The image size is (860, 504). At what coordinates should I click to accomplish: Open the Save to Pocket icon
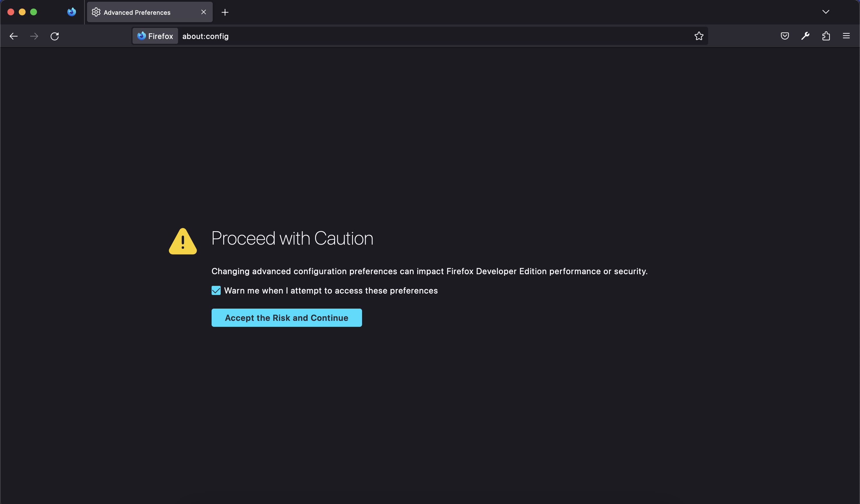tap(785, 36)
